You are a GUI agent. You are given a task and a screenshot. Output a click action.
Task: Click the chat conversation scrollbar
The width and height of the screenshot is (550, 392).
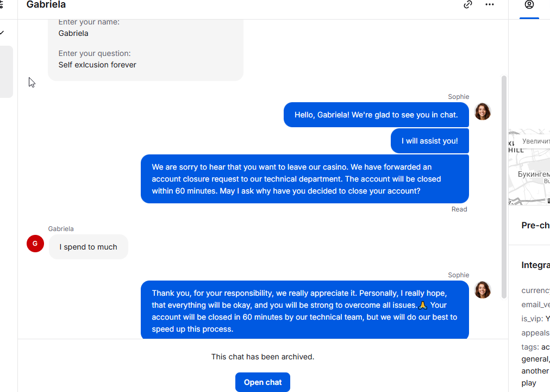(x=504, y=185)
